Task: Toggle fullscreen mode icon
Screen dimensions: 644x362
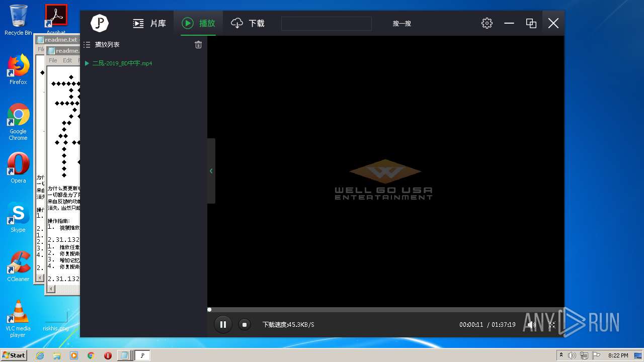Action: point(552,325)
